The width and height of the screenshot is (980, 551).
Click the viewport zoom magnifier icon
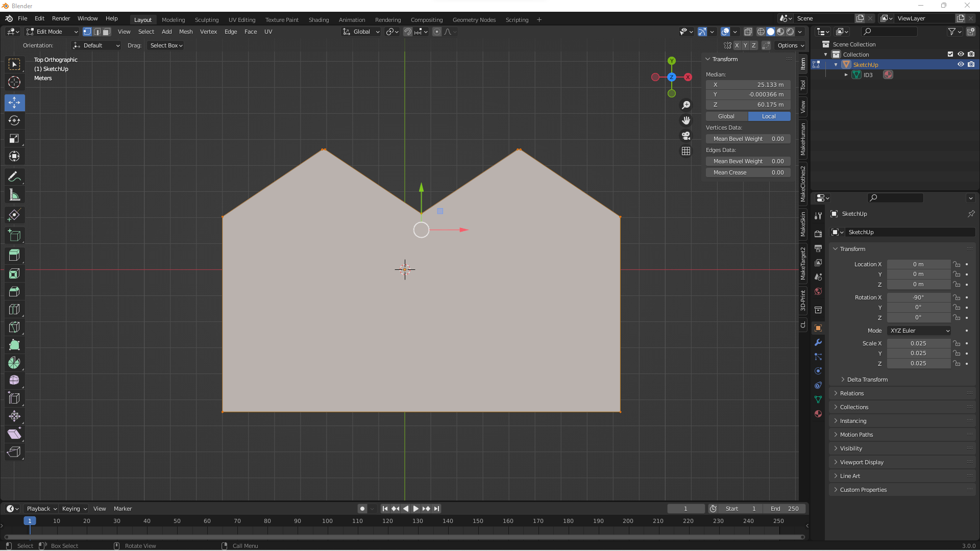click(686, 105)
